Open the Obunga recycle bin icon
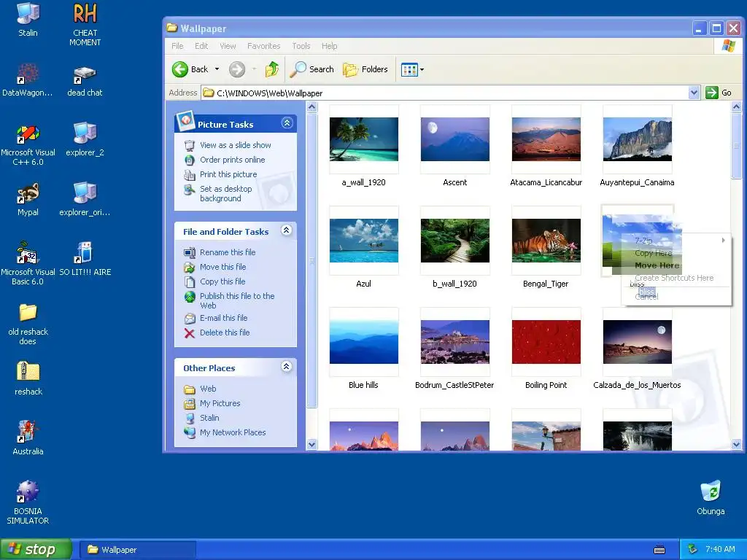 [711, 498]
